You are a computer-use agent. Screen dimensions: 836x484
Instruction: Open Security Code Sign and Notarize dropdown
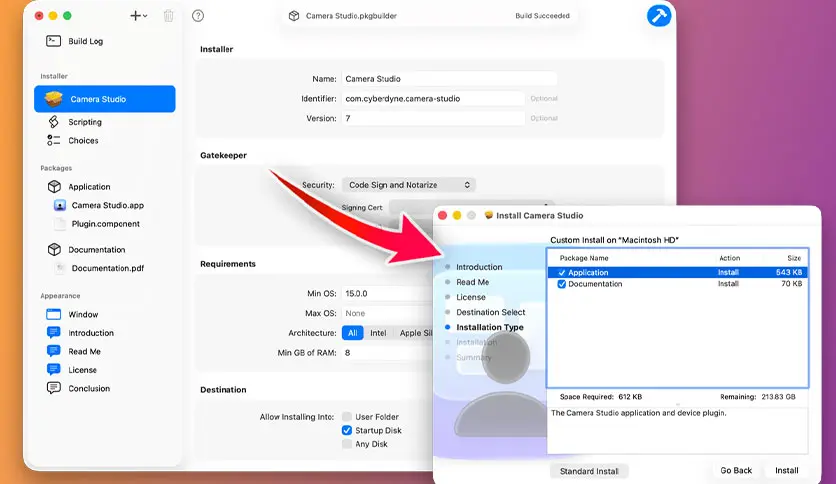[409, 185]
